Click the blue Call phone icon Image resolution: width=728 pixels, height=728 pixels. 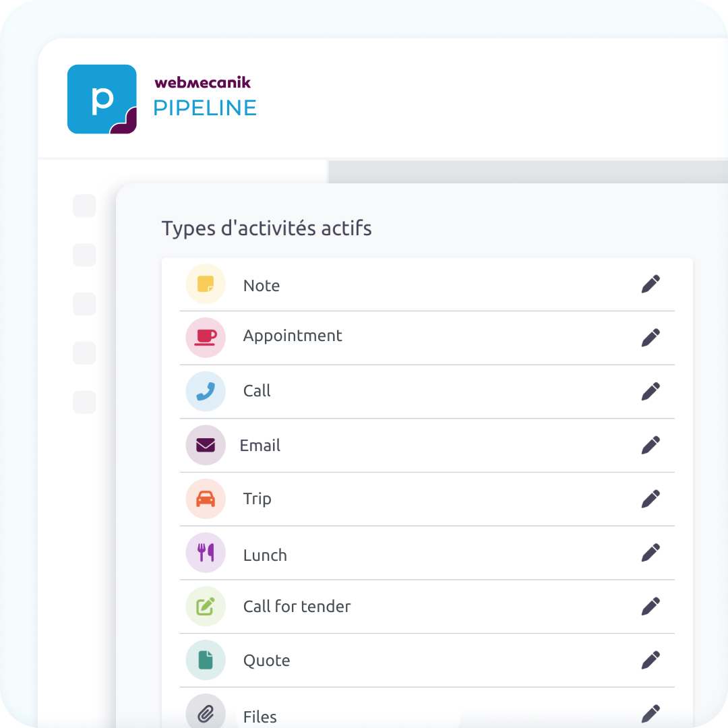coord(206,391)
